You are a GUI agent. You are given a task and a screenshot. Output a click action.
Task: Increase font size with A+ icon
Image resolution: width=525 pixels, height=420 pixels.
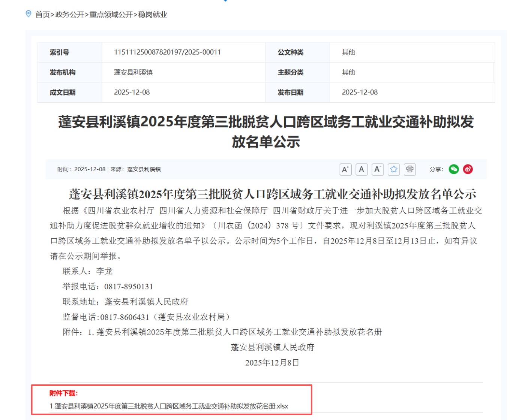tap(345, 169)
